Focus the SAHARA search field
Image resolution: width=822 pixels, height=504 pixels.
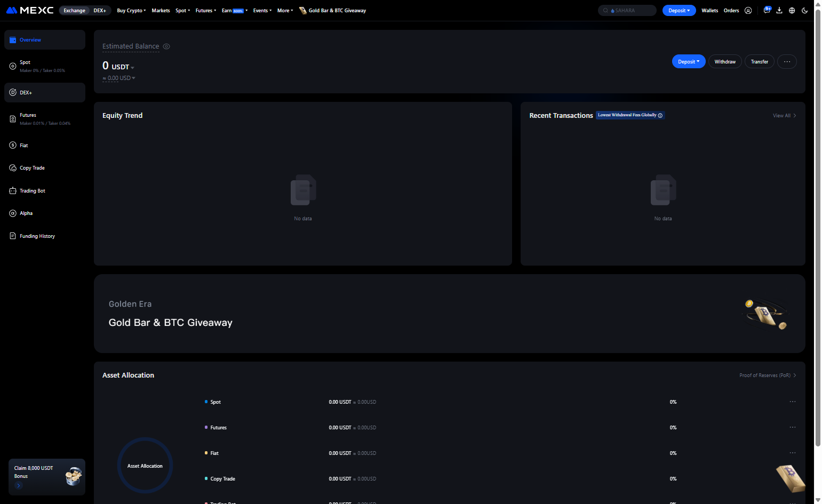click(627, 10)
